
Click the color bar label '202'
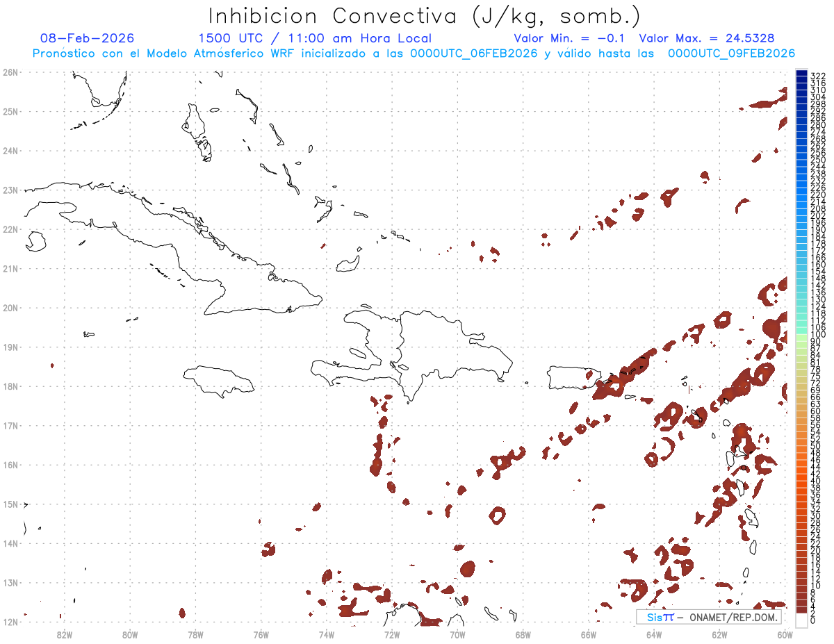[x=818, y=215]
